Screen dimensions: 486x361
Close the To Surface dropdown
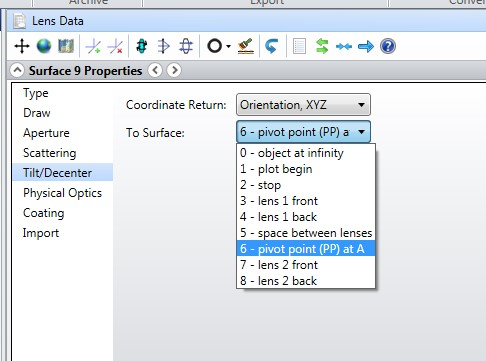(x=303, y=132)
